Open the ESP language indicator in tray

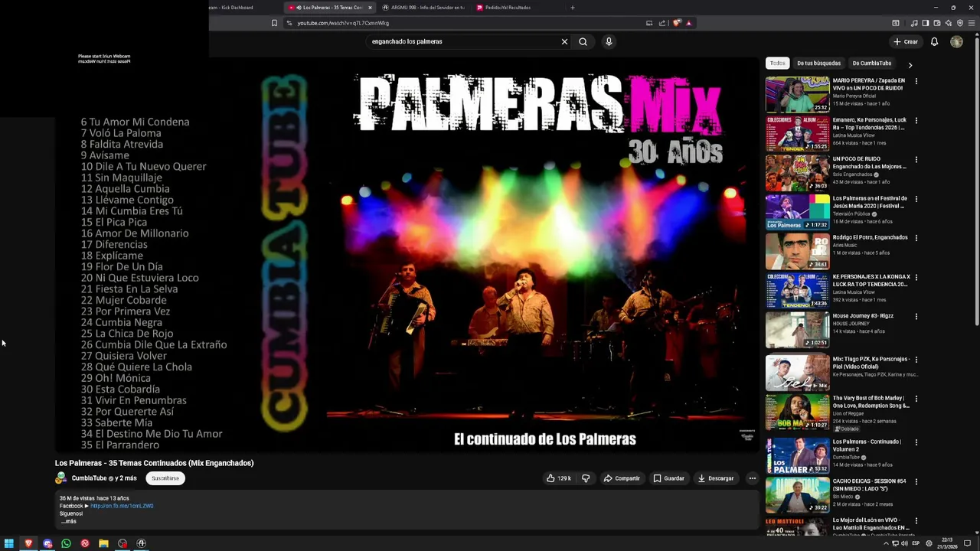pos(916,543)
